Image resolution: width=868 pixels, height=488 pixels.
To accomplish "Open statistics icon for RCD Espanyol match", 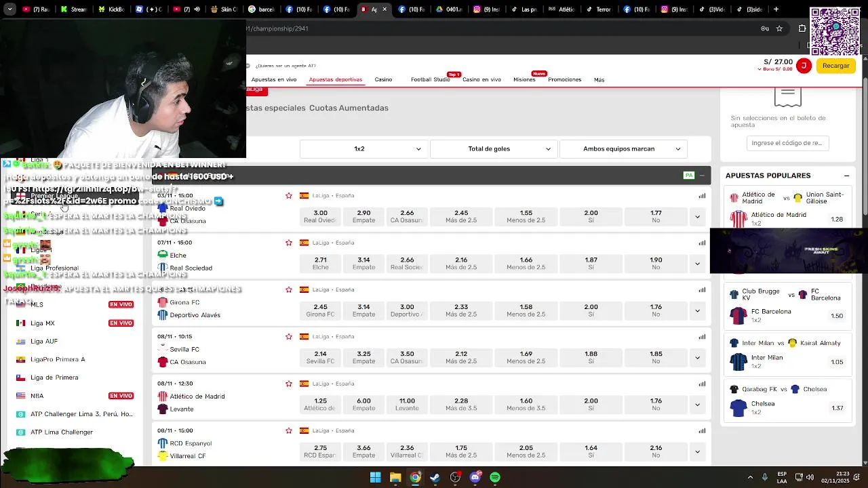I will coord(702,430).
